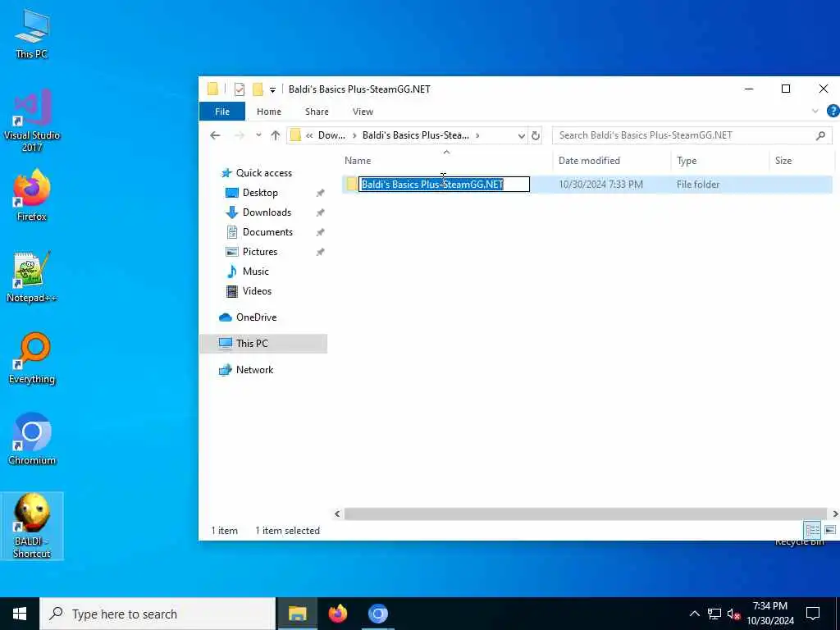Open Chromium from the taskbar
This screenshot has height=630, width=840.
(x=377, y=614)
